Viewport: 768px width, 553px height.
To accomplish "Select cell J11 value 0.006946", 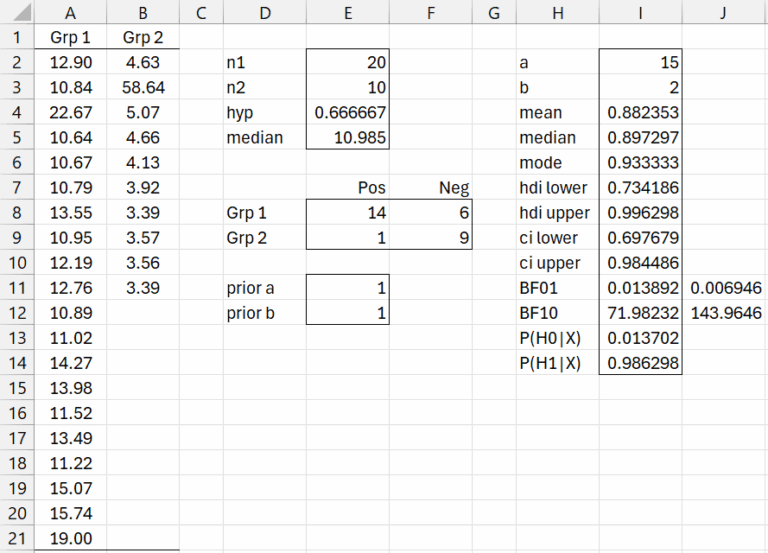I will 723,288.
